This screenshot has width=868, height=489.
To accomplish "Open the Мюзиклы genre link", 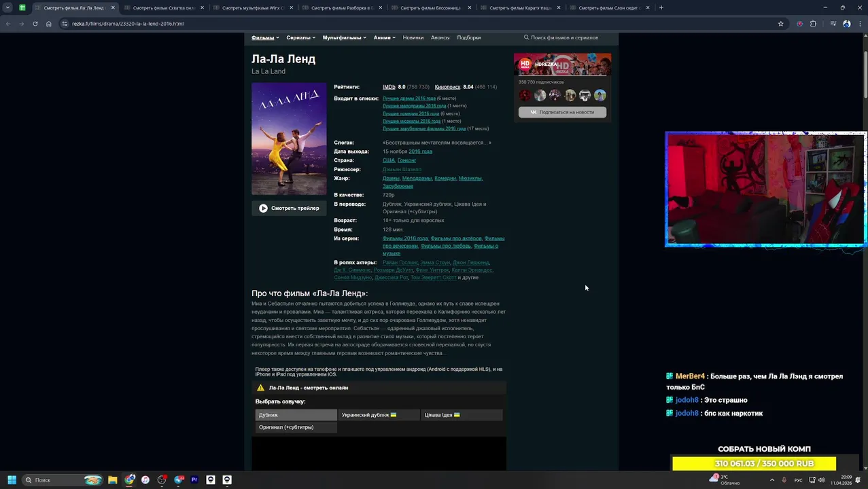I will click(470, 179).
